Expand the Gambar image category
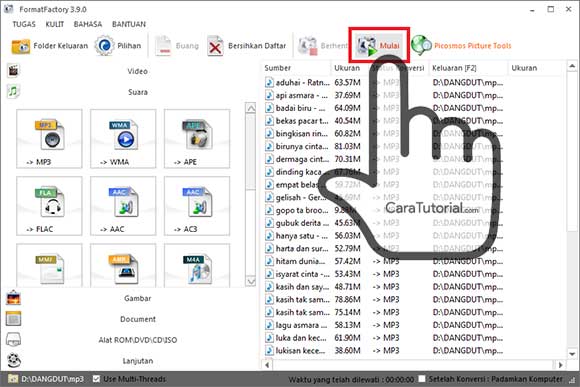 (138, 298)
